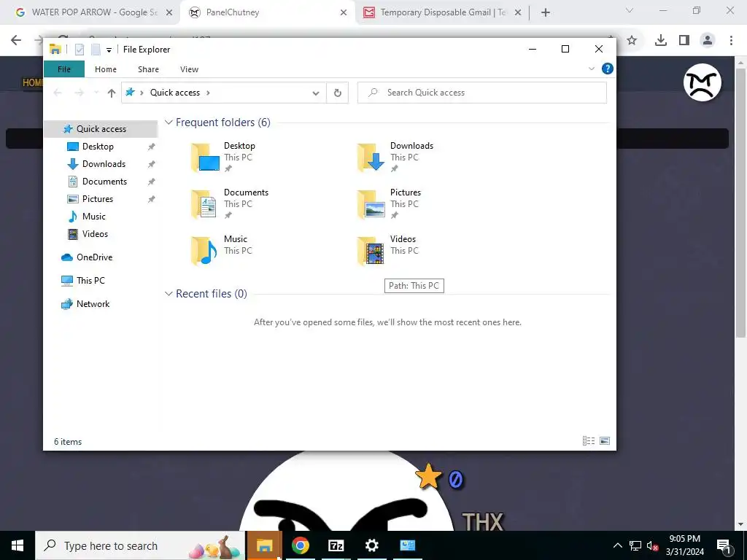The width and height of the screenshot is (747, 560).
Task: Expand the address bar root chevron
Action: click(142, 93)
